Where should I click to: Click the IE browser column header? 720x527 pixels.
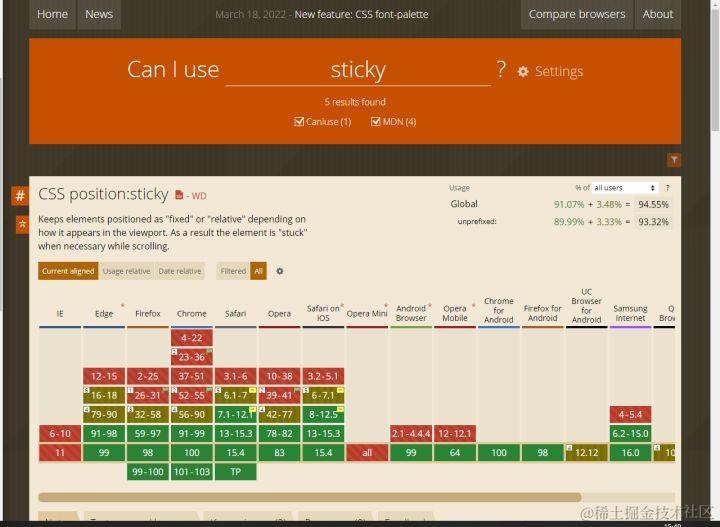(60, 314)
